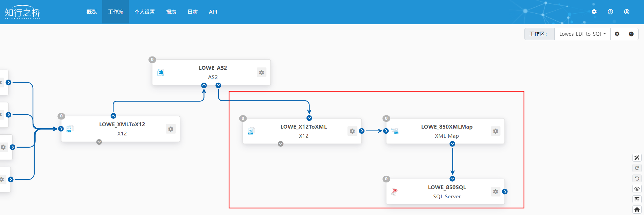
Task: Click the right output port on LOWE_X12ToXML
Action: (362, 131)
